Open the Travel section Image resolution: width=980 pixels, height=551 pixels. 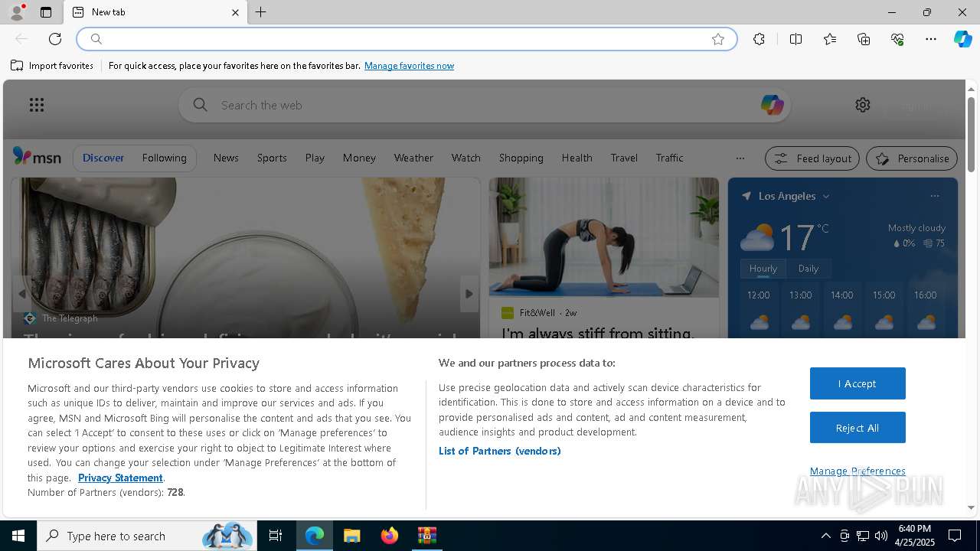[x=624, y=158]
